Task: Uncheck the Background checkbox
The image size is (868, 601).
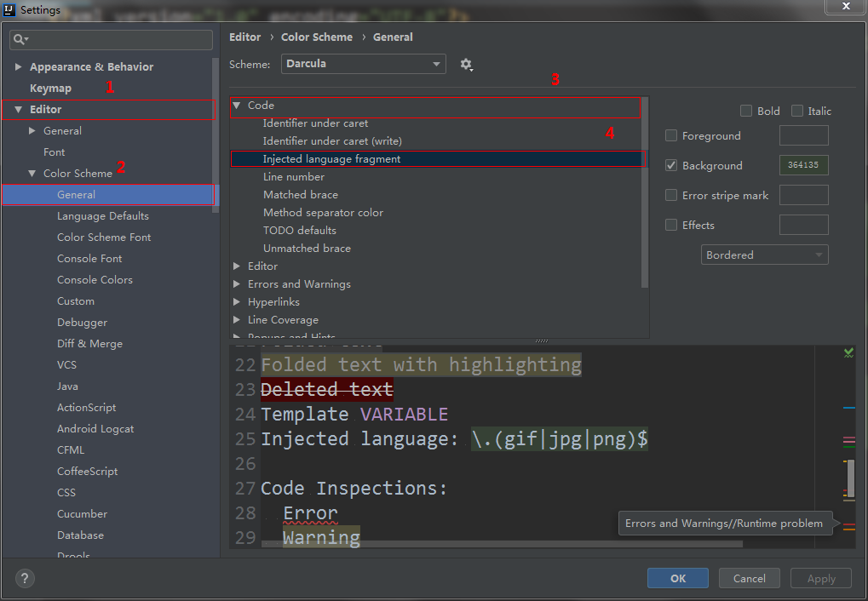Action: point(671,165)
